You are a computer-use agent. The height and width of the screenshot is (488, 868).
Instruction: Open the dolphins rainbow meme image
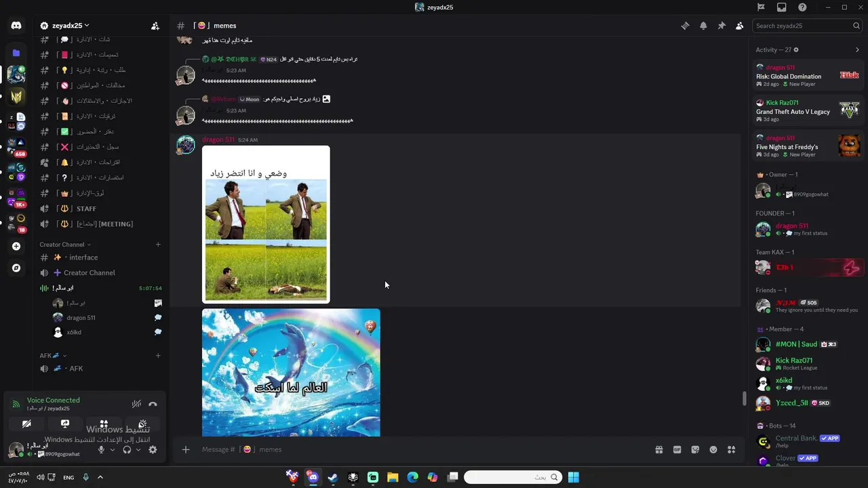click(291, 373)
